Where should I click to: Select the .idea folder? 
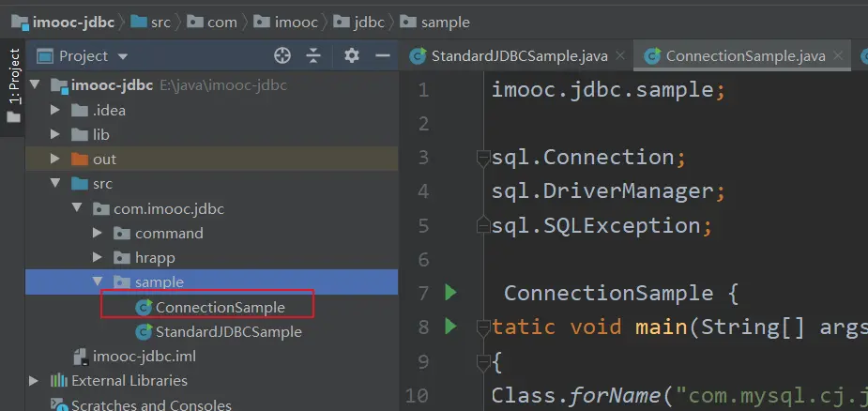tap(109, 110)
